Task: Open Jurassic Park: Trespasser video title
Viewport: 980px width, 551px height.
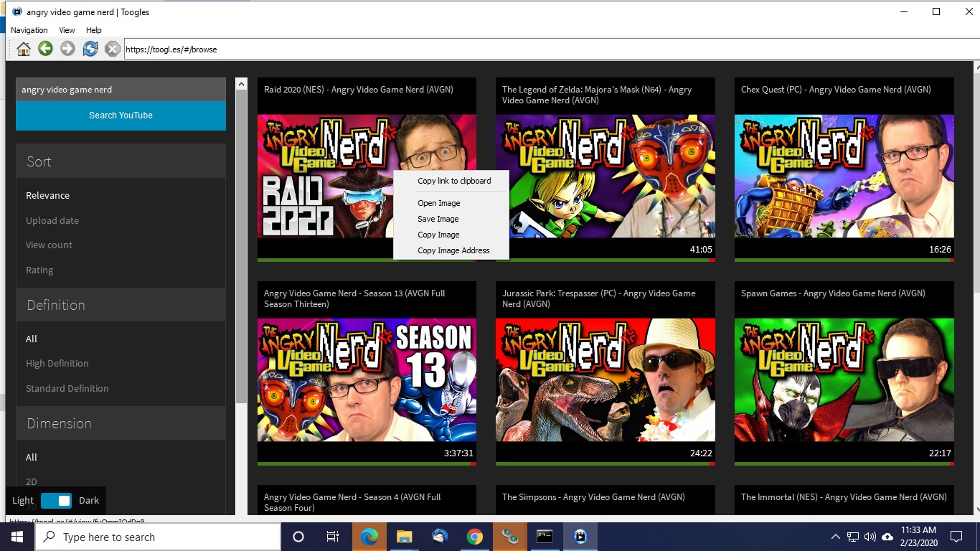Action: pos(599,298)
